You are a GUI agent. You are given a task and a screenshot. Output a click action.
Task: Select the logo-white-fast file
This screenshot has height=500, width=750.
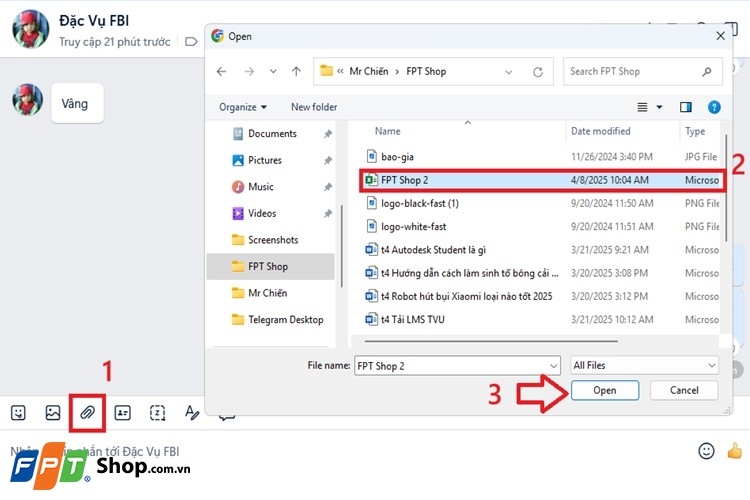pyautogui.click(x=541, y=227)
